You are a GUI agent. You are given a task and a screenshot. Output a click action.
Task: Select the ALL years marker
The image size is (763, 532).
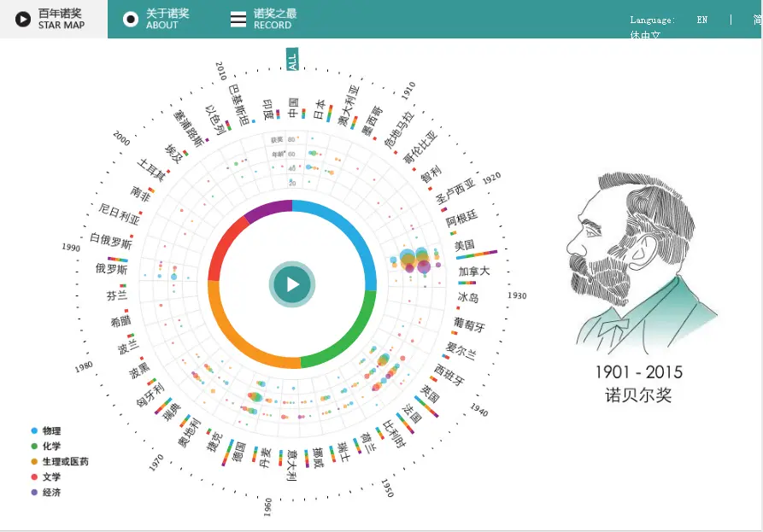tap(292, 59)
